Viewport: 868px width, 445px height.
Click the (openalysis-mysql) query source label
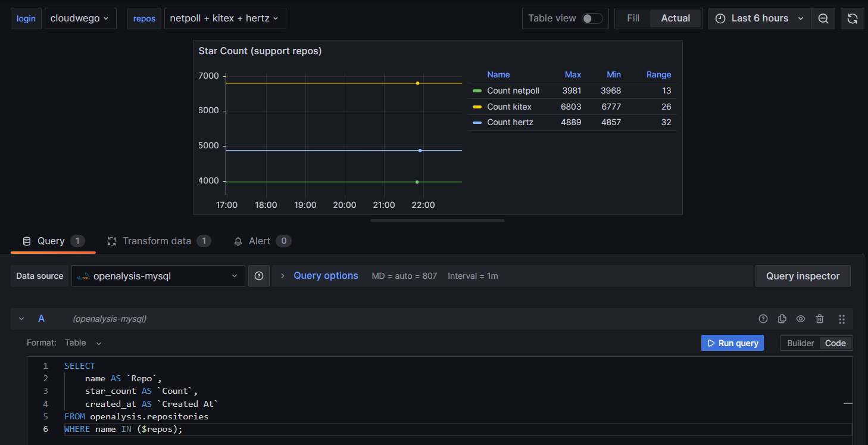pyautogui.click(x=110, y=319)
